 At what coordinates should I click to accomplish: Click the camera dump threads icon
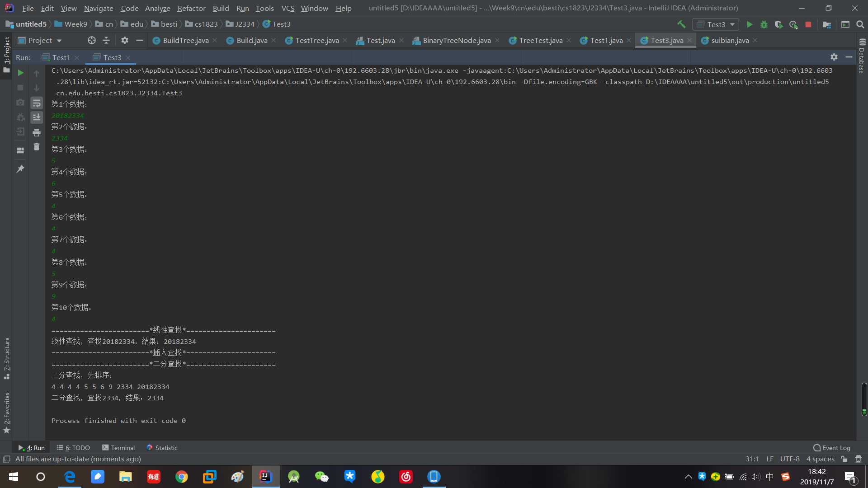(x=20, y=103)
